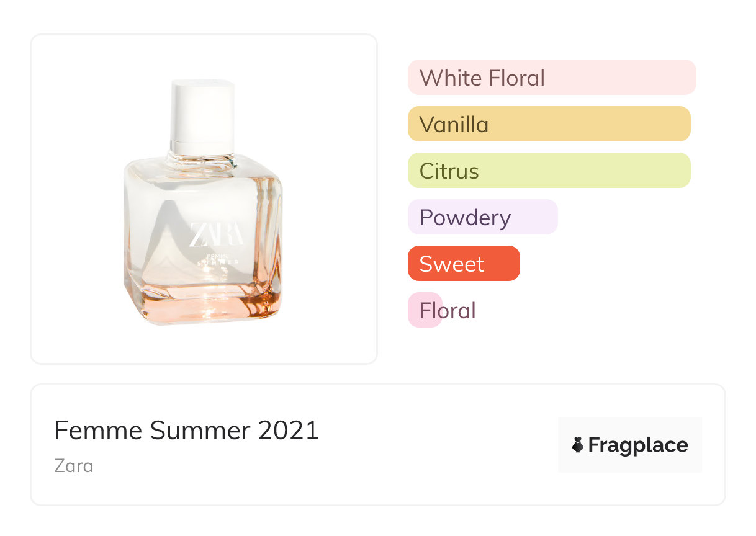
Task: Pick the Powdery accord bar
Action: pyautogui.click(x=482, y=217)
